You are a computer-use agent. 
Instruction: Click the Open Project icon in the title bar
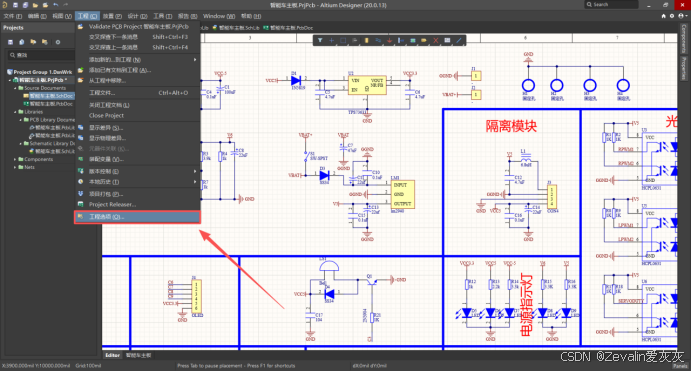[45, 5]
